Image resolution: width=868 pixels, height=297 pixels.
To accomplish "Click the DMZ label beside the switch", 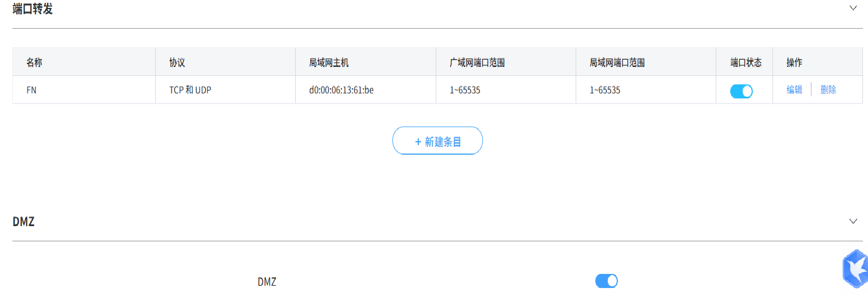I will [267, 282].
